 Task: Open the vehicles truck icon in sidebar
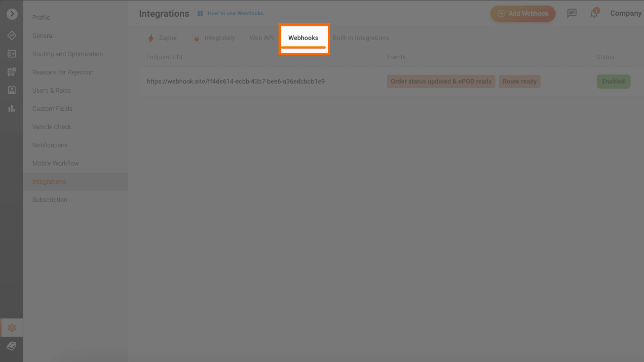point(12,72)
